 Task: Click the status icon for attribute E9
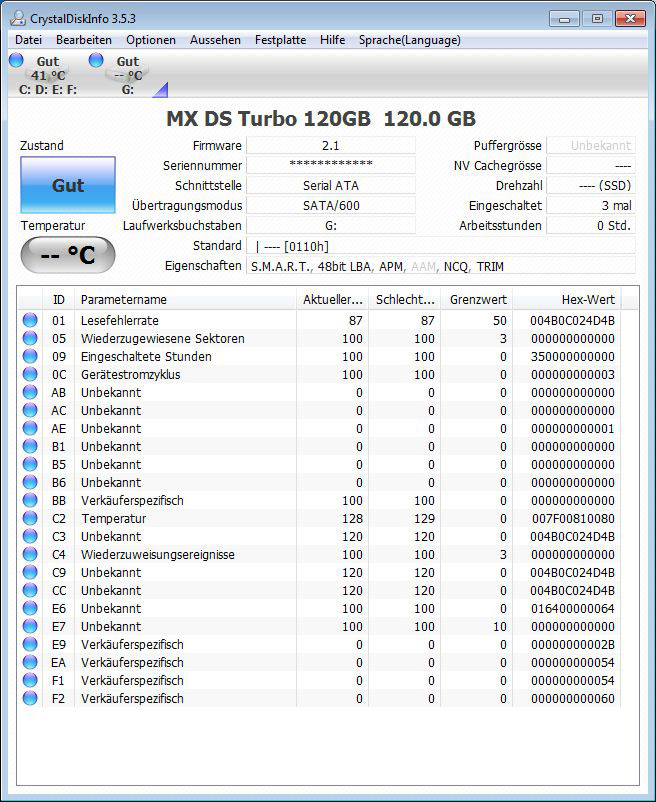coord(30,644)
